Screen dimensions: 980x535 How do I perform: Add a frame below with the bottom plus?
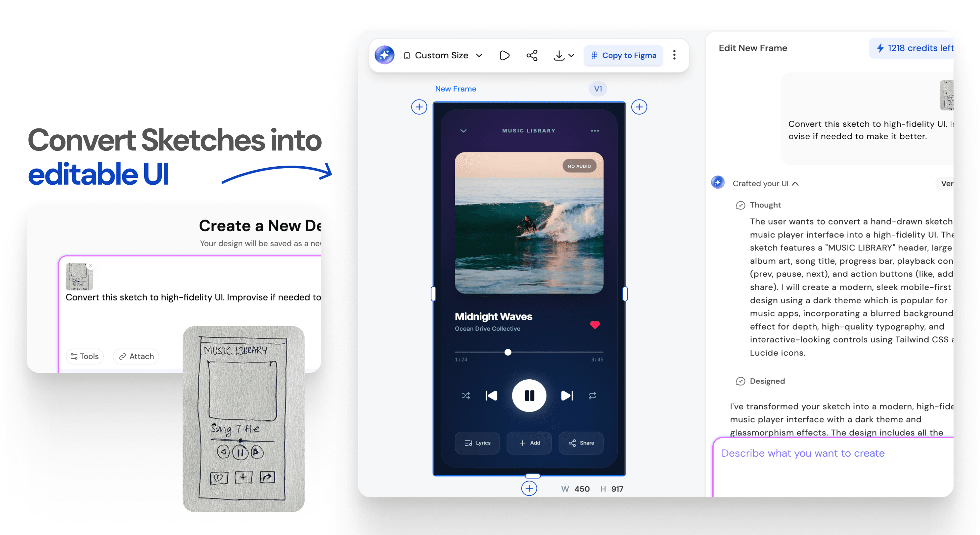[529, 488]
